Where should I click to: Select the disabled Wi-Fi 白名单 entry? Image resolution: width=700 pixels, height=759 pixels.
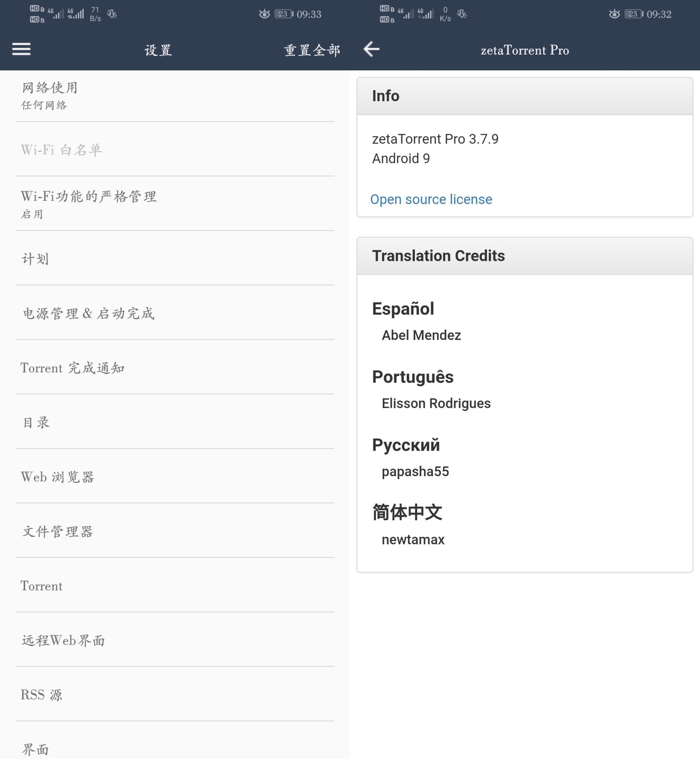click(x=175, y=150)
